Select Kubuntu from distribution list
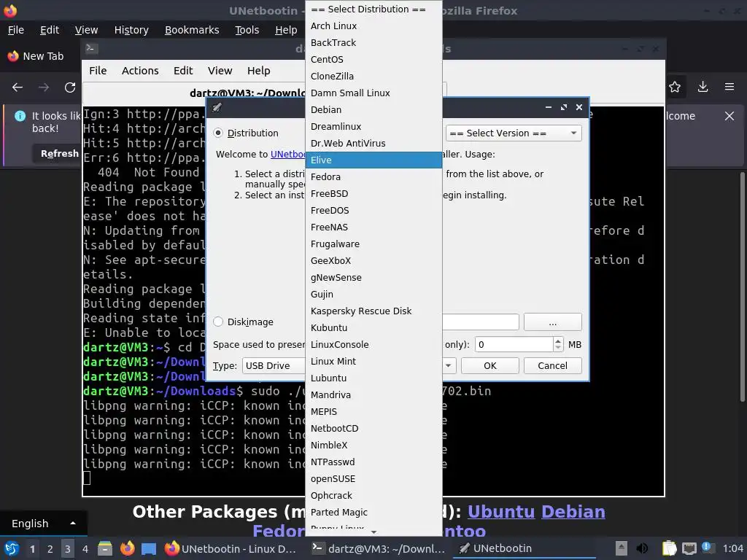The width and height of the screenshot is (747, 560). (373, 327)
